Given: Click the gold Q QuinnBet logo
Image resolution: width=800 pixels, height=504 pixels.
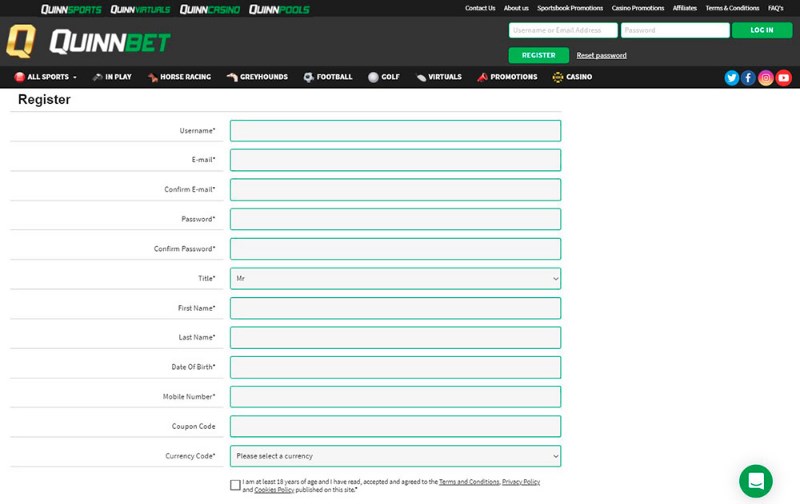Looking at the screenshot, I should pyautogui.click(x=21, y=41).
